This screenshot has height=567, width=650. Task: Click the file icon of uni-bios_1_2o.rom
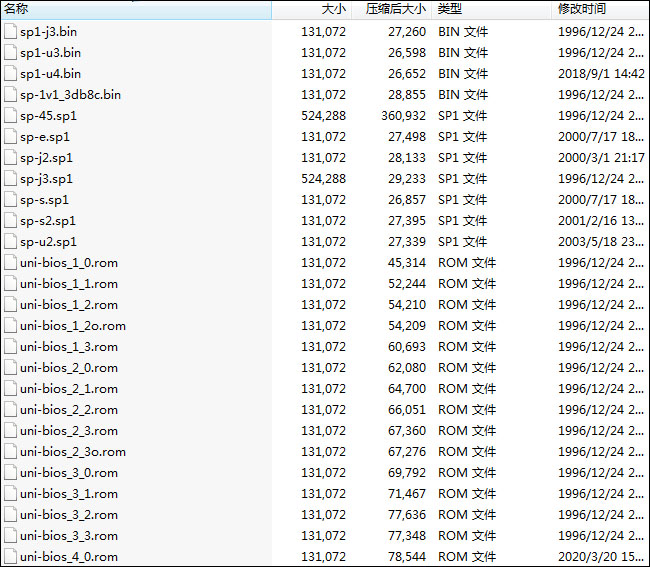pos(10,326)
